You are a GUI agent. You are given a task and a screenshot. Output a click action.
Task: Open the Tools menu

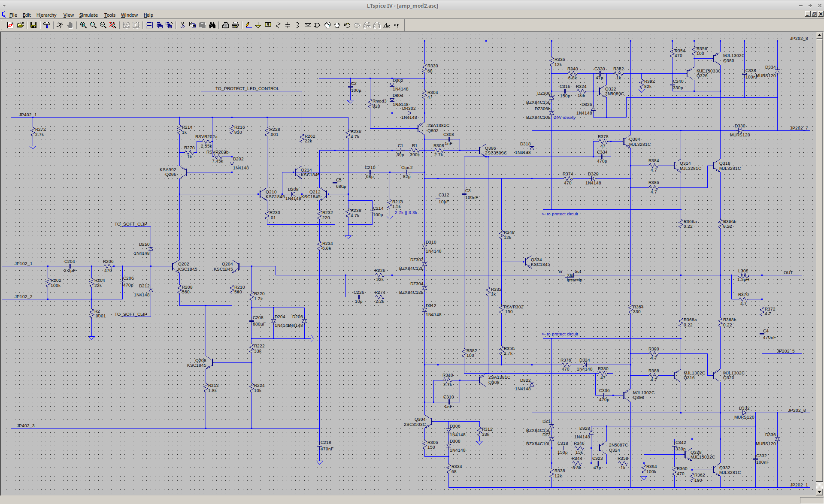point(110,15)
